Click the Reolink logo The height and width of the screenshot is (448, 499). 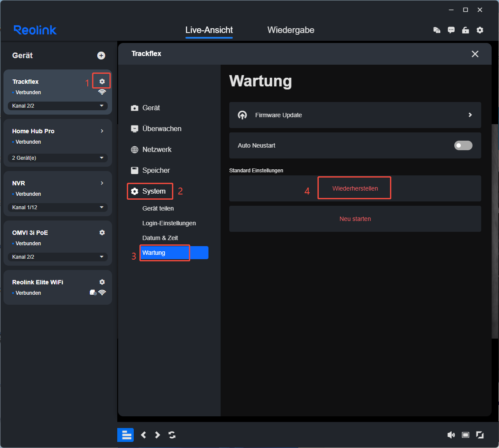pos(35,30)
